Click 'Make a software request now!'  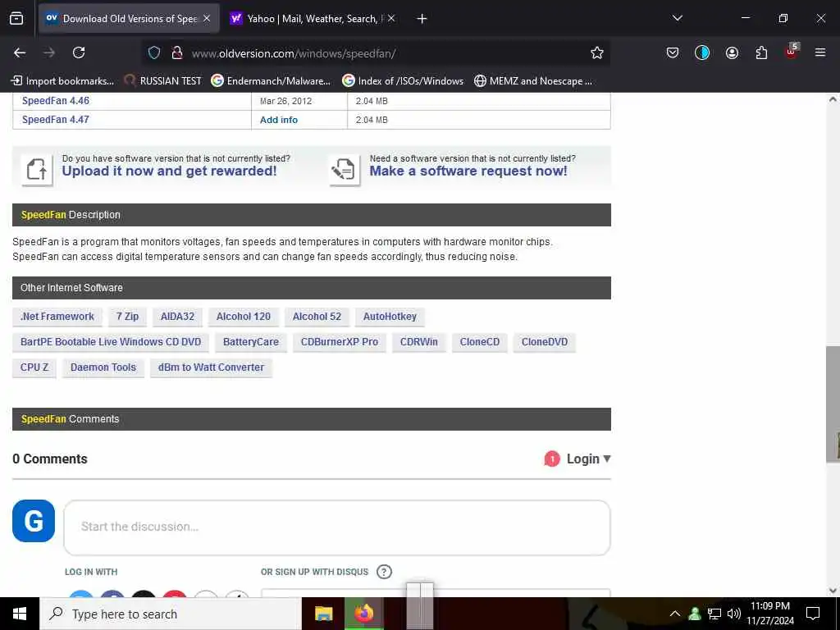pos(468,171)
